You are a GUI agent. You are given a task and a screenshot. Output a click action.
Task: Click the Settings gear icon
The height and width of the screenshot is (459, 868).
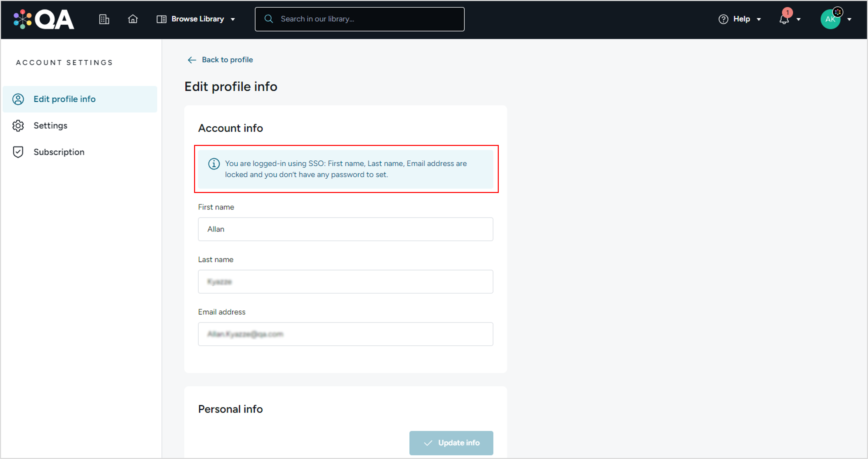coord(18,126)
